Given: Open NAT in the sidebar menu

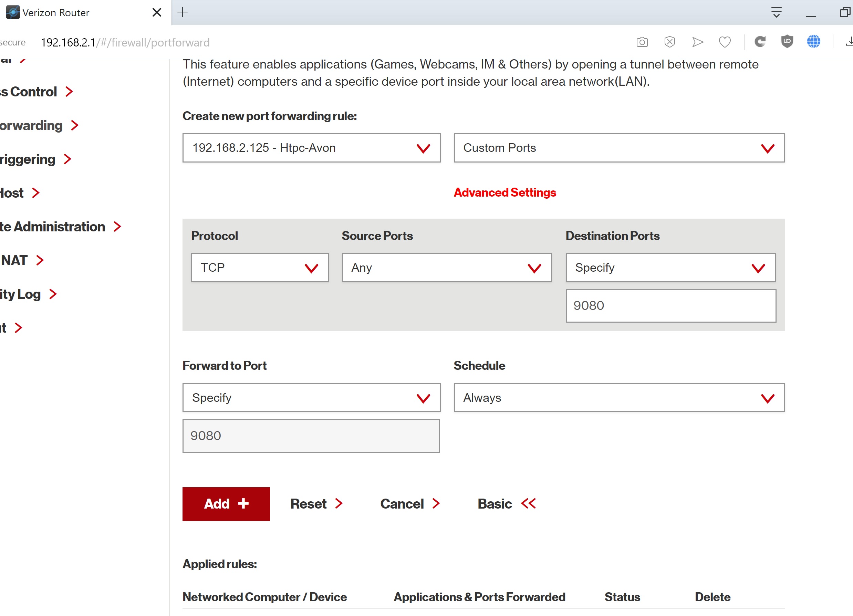Looking at the screenshot, I should [x=15, y=260].
